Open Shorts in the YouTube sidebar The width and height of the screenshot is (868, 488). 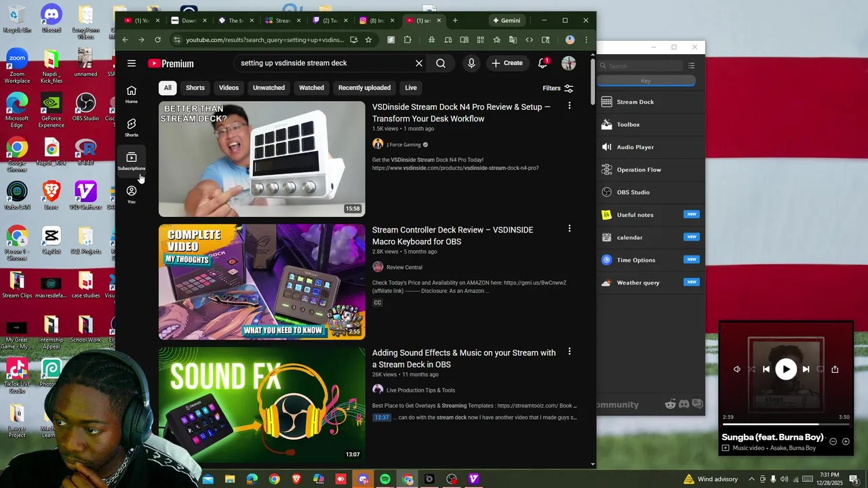[x=132, y=127]
